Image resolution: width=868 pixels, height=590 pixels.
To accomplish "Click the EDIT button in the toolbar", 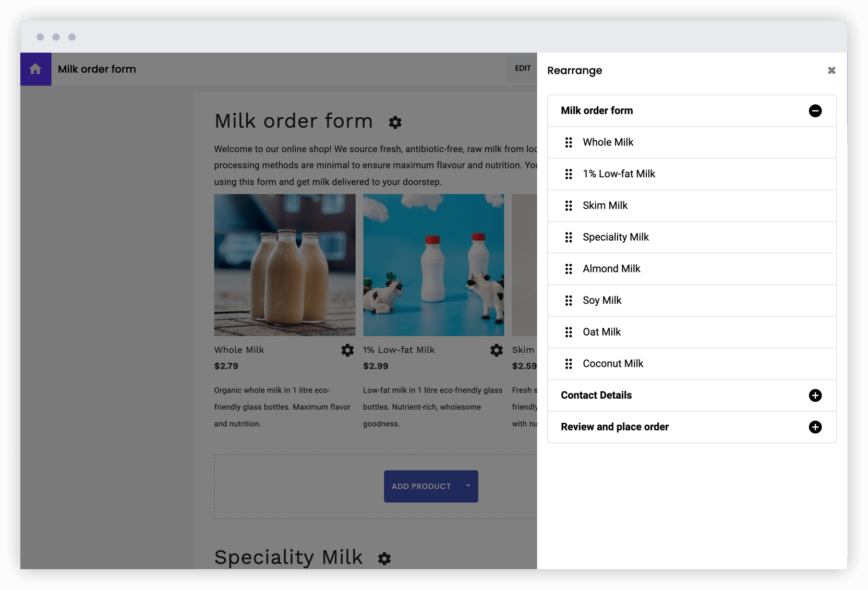I will point(523,68).
